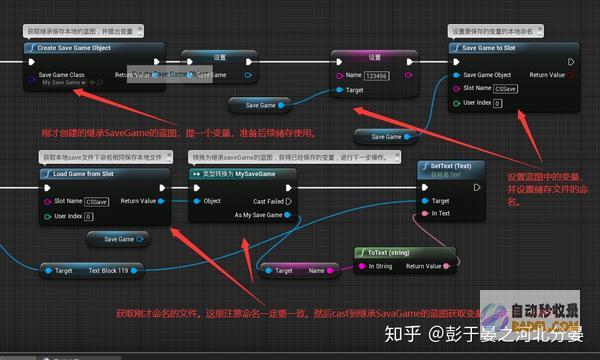The height and width of the screenshot is (360, 600).
Task: Click Target pin of Name getter node
Action: [x=268, y=270]
